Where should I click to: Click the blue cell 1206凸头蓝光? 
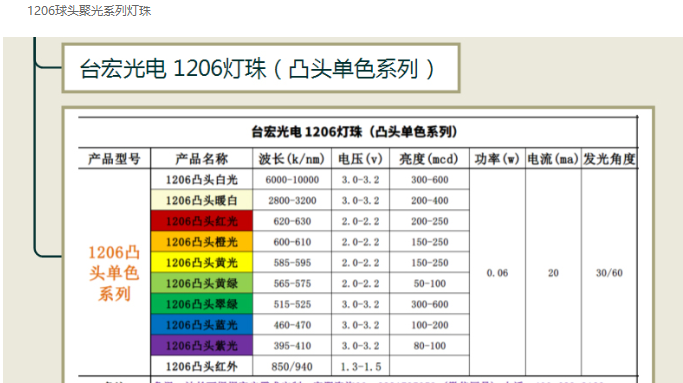(202, 325)
